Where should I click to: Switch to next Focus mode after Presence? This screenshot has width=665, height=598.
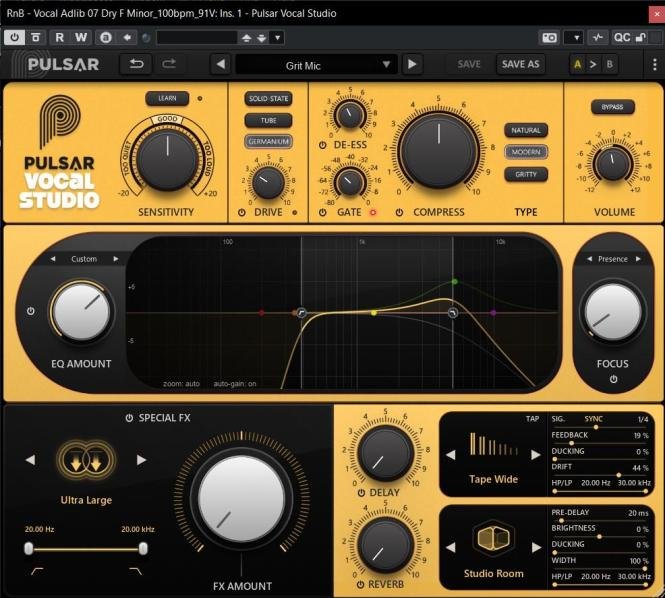(x=638, y=259)
